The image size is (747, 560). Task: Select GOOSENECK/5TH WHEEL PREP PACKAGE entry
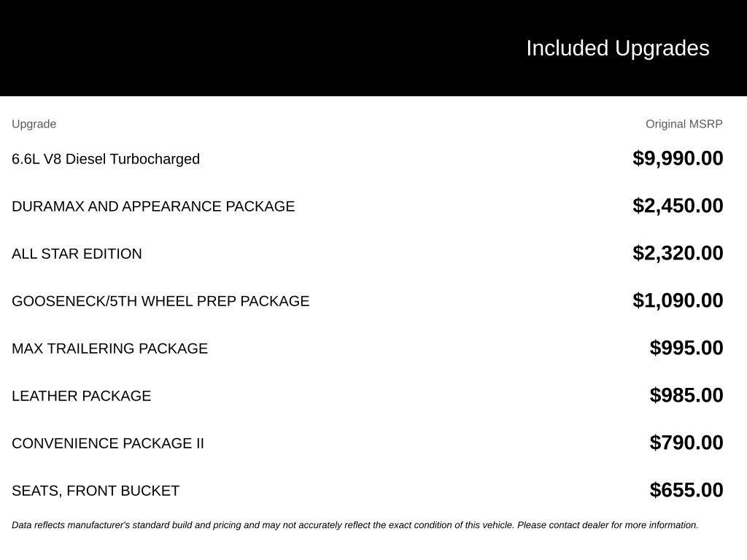point(160,301)
